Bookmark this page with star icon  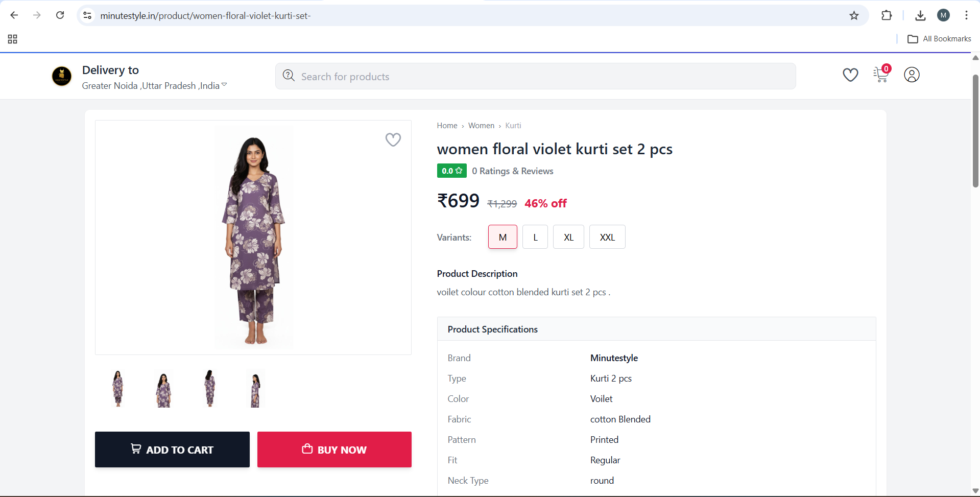854,16
